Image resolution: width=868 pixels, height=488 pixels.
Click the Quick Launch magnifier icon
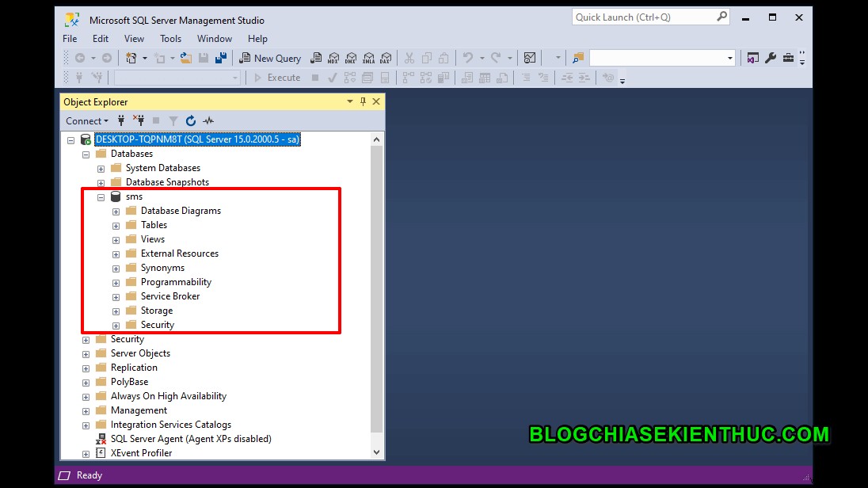pyautogui.click(x=721, y=17)
